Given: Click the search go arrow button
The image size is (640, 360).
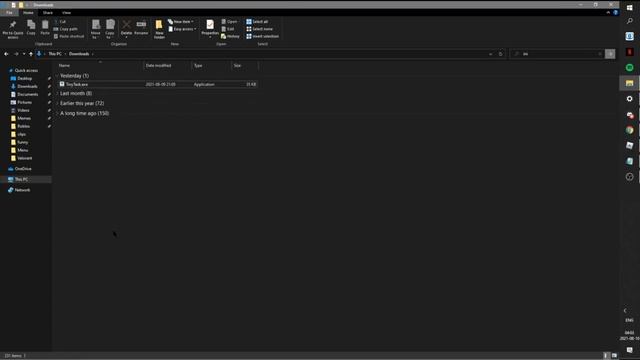Looking at the screenshot, I should (610, 54).
